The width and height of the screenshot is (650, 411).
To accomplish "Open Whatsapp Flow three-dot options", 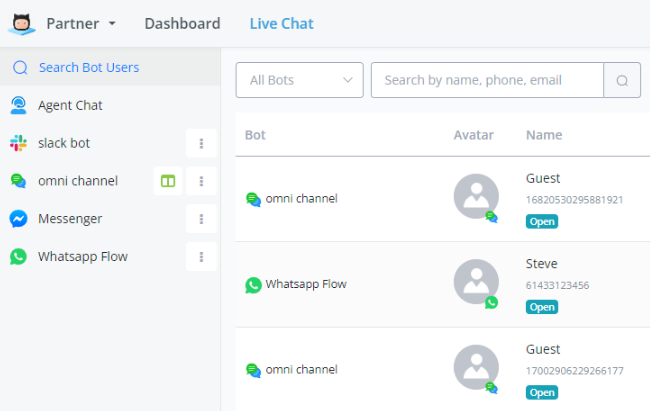I will (x=201, y=257).
